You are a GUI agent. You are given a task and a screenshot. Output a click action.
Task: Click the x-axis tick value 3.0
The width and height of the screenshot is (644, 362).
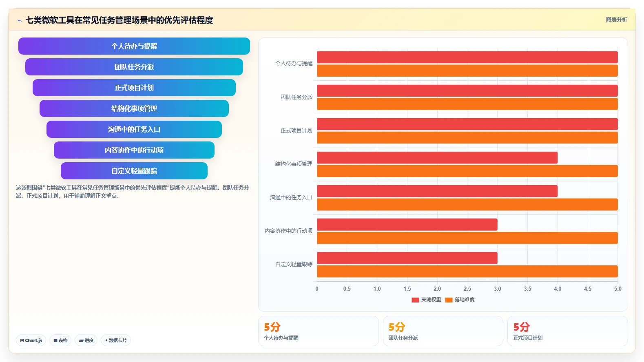[498, 289]
